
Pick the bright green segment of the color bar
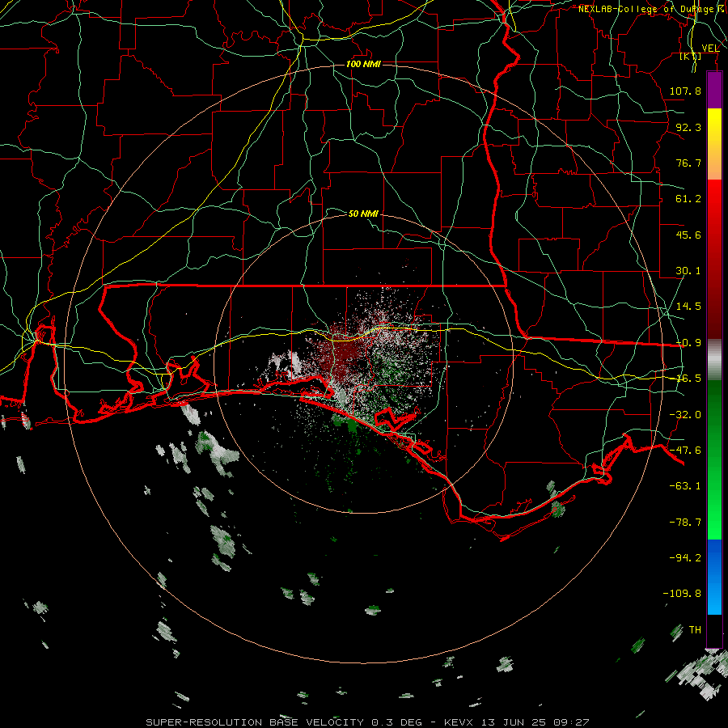(x=714, y=459)
